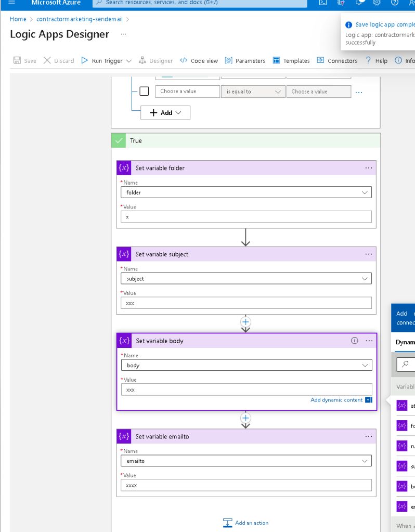This screenshot has height=532, width=415.
Task: Open the 'is equal to' operator dropdown
Action: click(253, 92)
